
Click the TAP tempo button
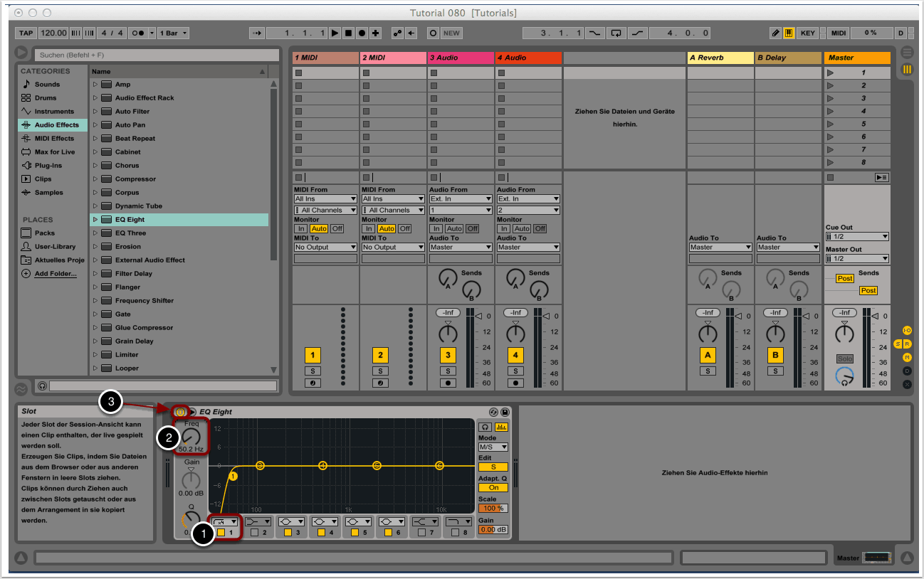click(x=26, y=33)
